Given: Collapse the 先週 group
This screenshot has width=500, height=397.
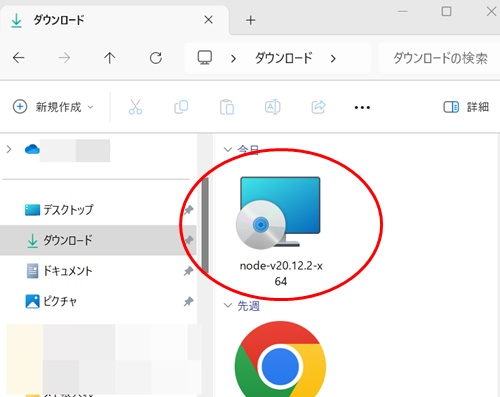Looking at the screenshot, I should pyautogui.click(x=228, y=305).
